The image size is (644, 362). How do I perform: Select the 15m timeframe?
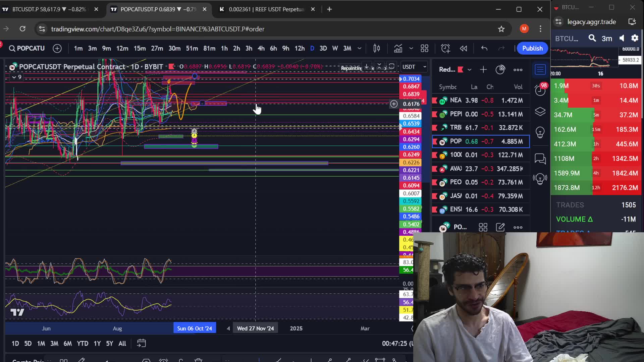[140, 48]
